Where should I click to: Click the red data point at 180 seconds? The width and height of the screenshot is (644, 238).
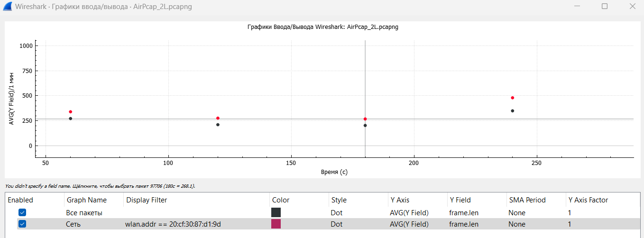tap(365, 119)
